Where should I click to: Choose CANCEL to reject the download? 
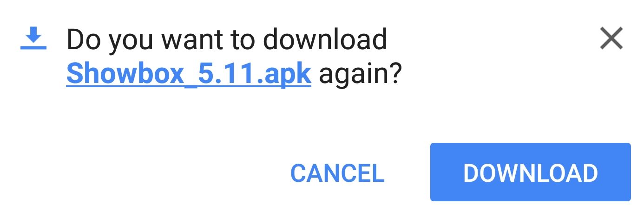pyautogui.click(x=337, y=173)
